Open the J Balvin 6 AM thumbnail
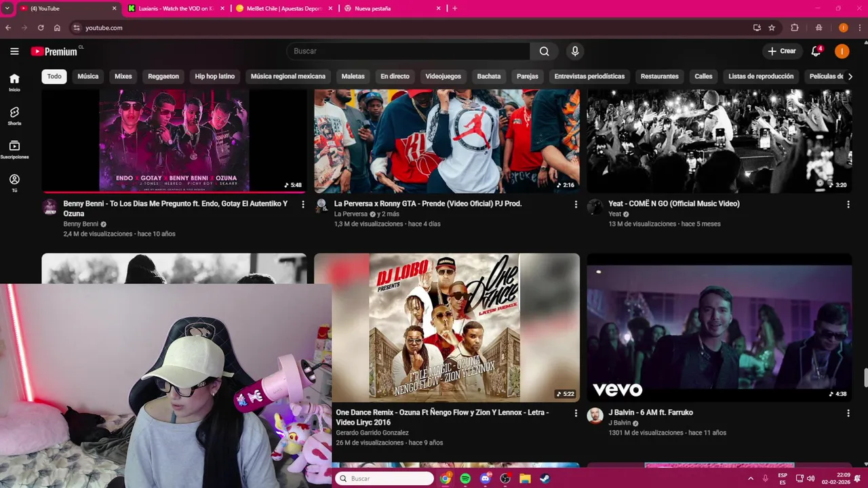The height and width of the screenshot is (488, 868). coord(719,328)
